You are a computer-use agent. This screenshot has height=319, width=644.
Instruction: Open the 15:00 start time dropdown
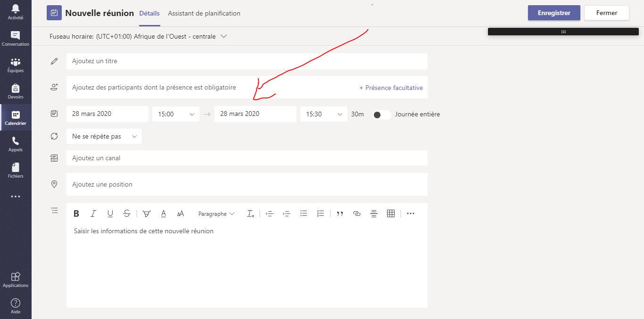click(x=176, y=114)
